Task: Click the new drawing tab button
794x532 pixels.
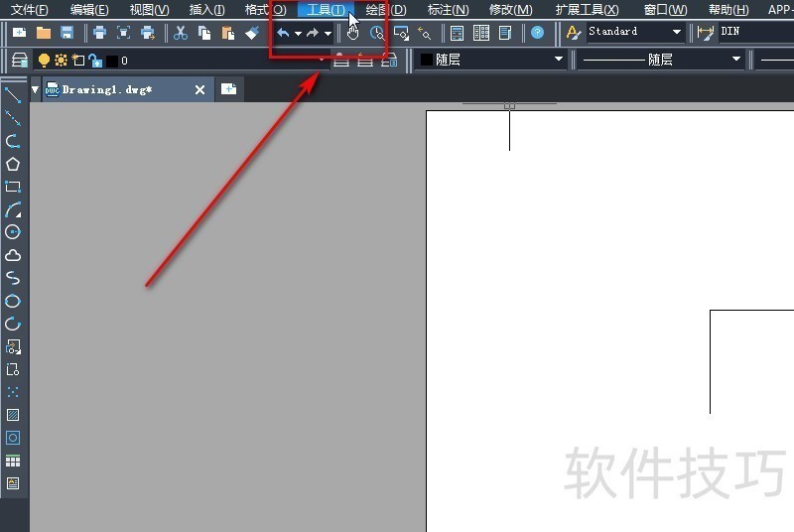Action: [x=229, y=89]
